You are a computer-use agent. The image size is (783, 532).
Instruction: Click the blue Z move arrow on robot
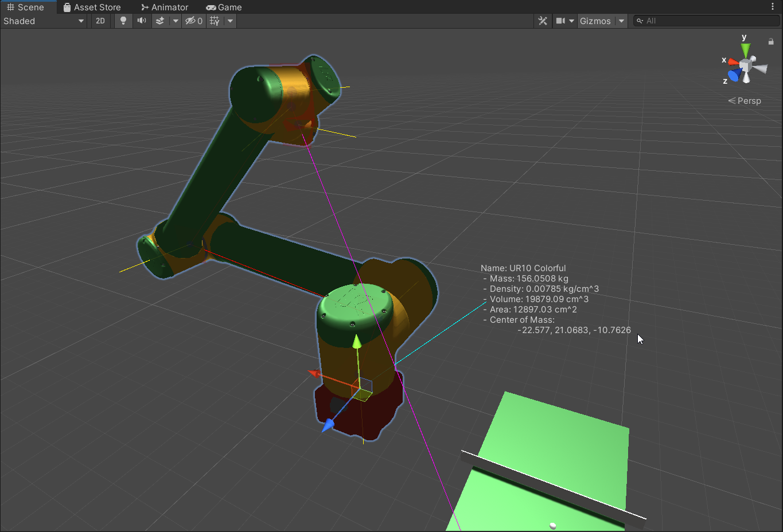[x=328, y=425]
